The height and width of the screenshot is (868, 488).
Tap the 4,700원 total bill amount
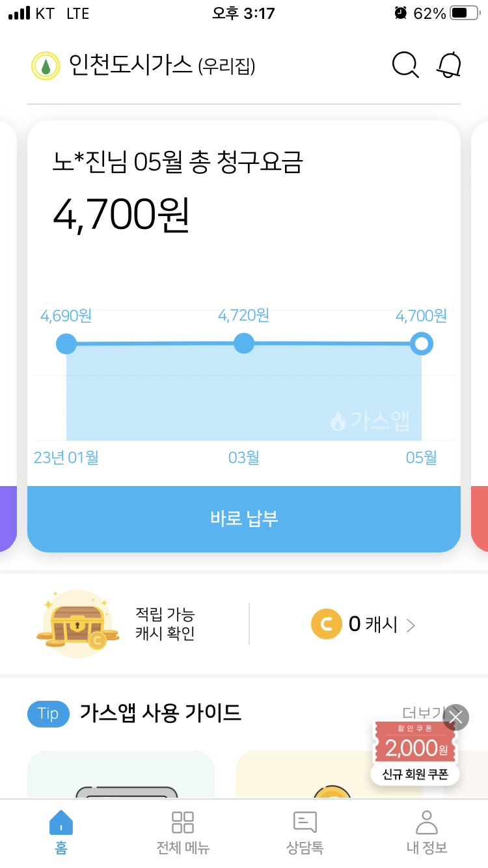pos(121,214)
